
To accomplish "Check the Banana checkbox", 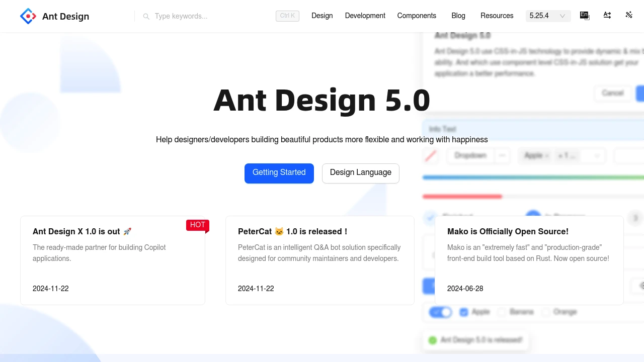I will pos(502,312).
